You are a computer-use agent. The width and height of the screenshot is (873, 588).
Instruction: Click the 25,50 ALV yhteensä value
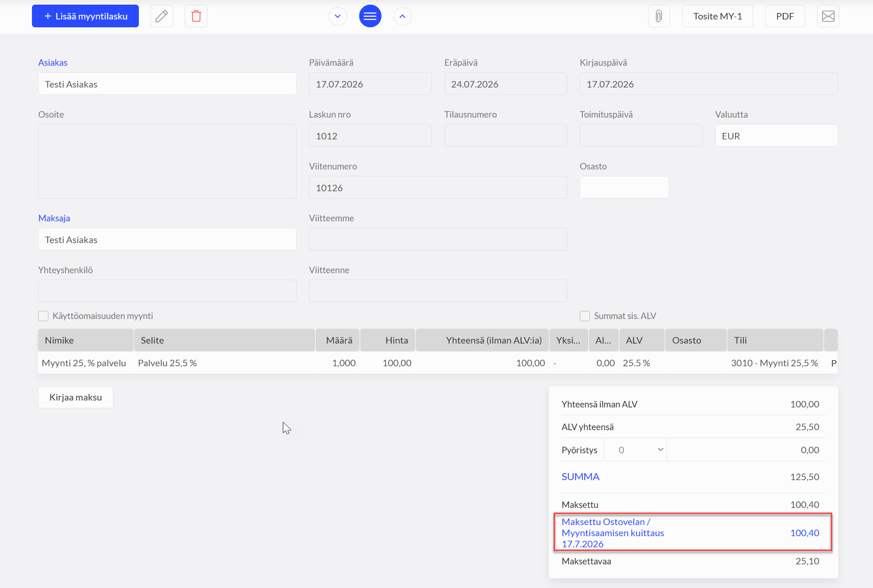point(807,427)
